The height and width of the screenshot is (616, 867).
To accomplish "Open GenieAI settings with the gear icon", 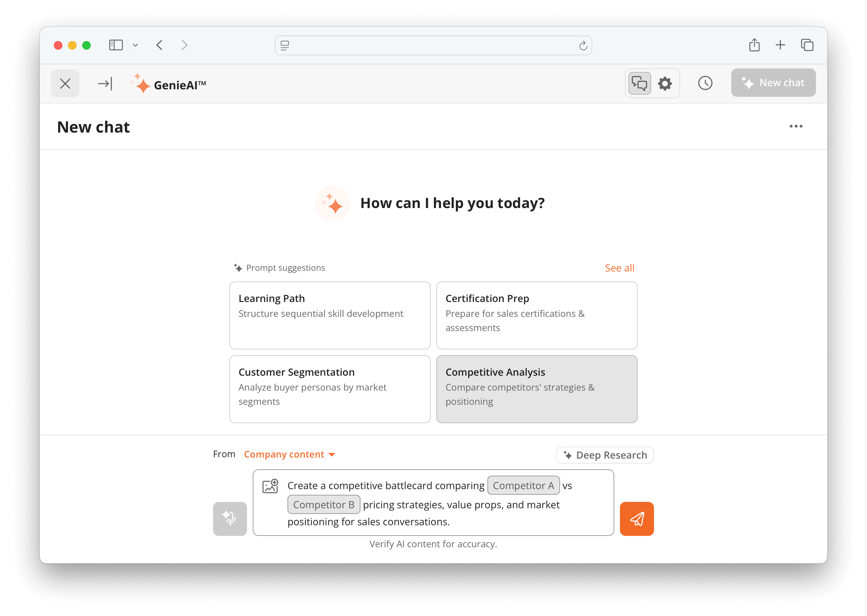I will (665, 83).
